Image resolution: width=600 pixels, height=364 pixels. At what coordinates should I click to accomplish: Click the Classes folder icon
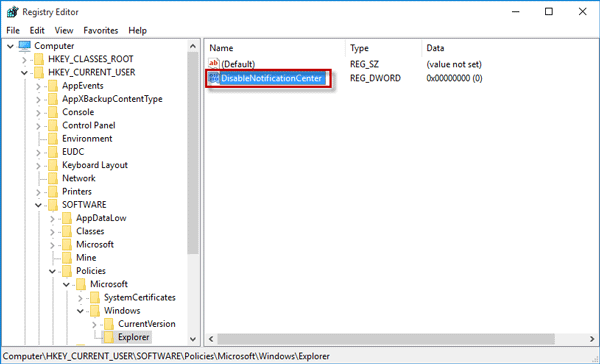click(x=67, y=231)
